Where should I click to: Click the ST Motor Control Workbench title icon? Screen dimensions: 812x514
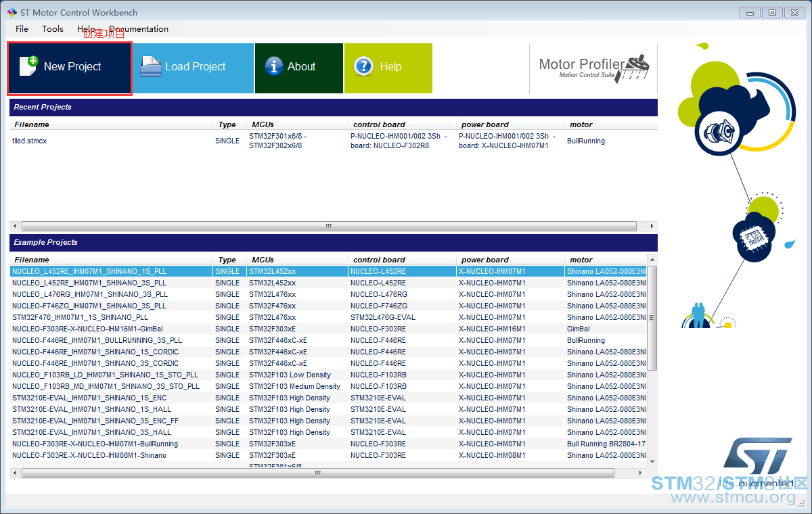click(x=11, y=12)
